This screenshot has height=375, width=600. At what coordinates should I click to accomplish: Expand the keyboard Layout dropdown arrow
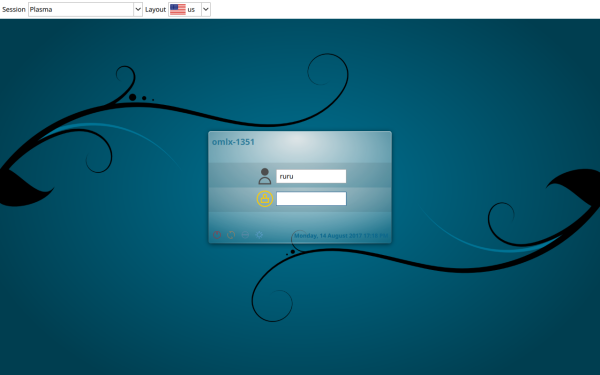pyautogui.click(x=206, y=10)
